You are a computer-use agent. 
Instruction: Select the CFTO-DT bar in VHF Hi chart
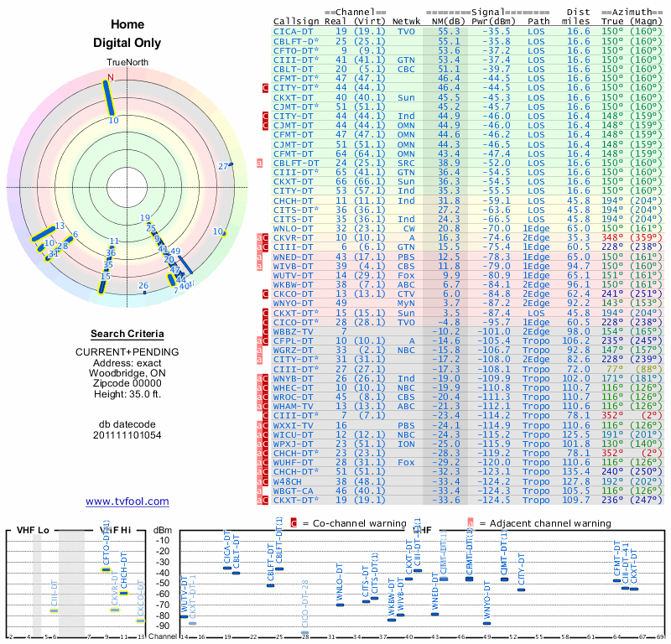point(106,569)
